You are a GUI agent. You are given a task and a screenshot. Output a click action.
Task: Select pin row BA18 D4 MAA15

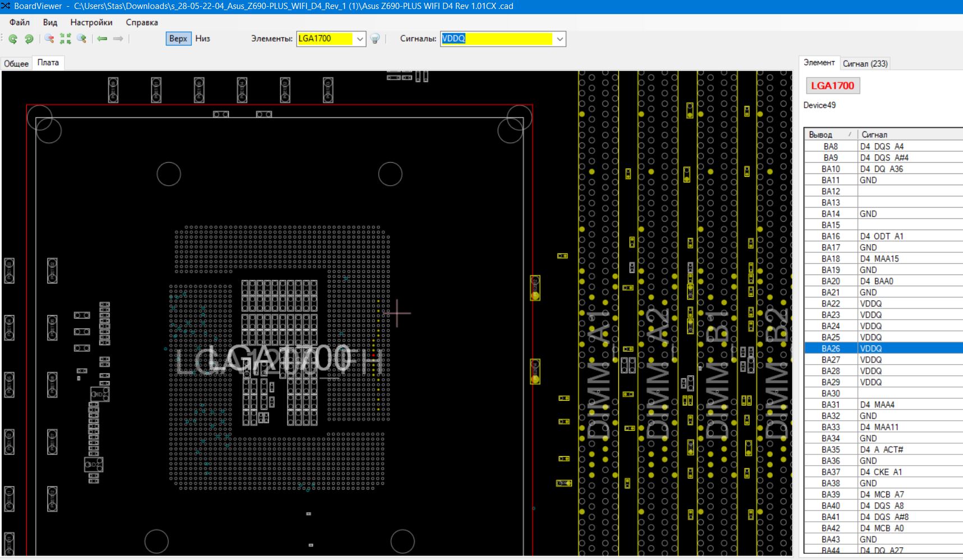coord(884,259)
